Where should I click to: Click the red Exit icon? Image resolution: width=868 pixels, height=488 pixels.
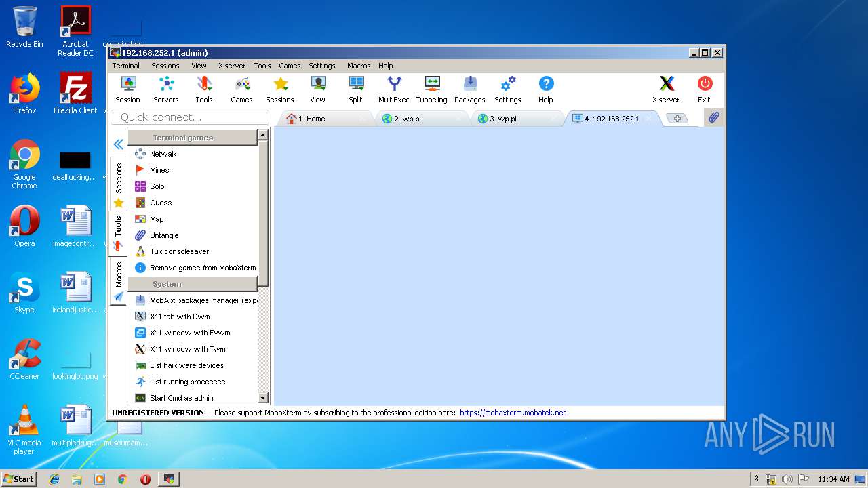coord(705,89)
